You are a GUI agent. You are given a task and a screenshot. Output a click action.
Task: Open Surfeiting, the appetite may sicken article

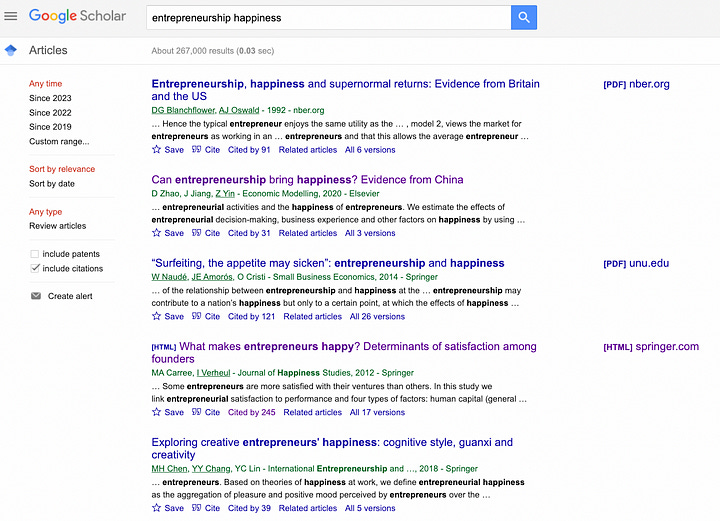[x=328, y=263]
